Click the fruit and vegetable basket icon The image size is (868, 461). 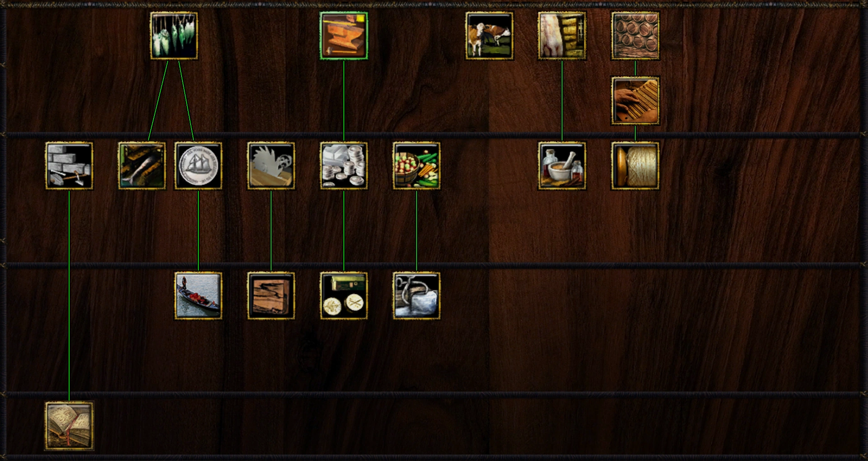tap(417, 166)
